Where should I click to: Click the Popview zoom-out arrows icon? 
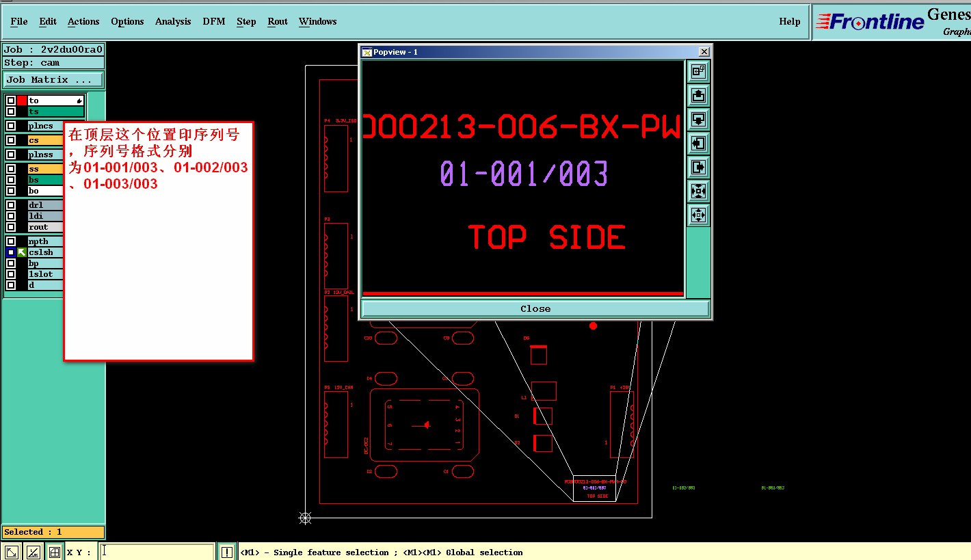[x=698, y=215]
